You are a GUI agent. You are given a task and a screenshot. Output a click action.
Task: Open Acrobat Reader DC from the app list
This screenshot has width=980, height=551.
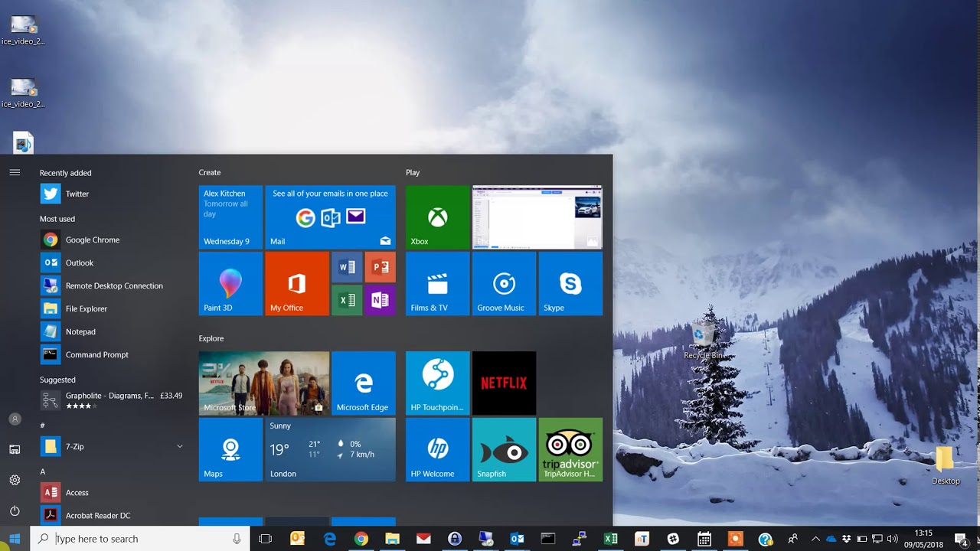point(111,515)
